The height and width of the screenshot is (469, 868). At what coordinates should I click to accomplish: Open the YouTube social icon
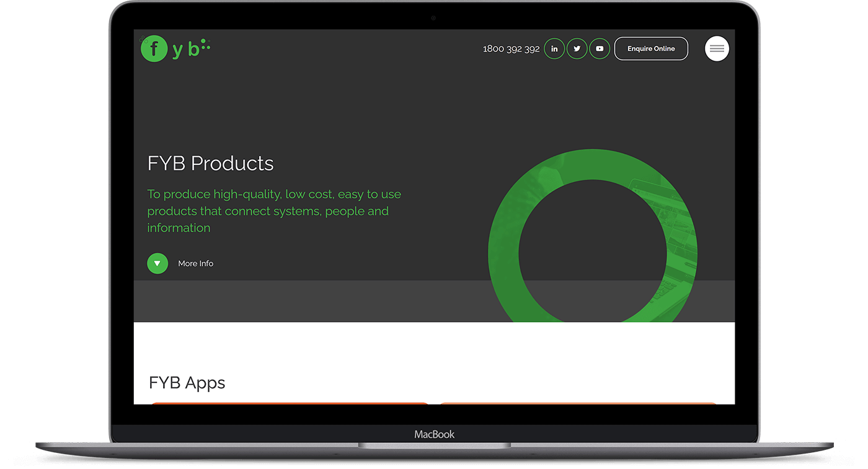tap(600, 49)
